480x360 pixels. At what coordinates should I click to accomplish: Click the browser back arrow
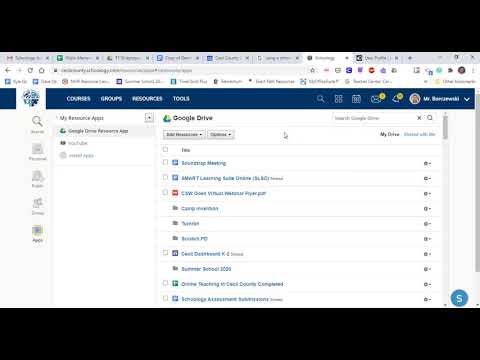tap(8, 70)
